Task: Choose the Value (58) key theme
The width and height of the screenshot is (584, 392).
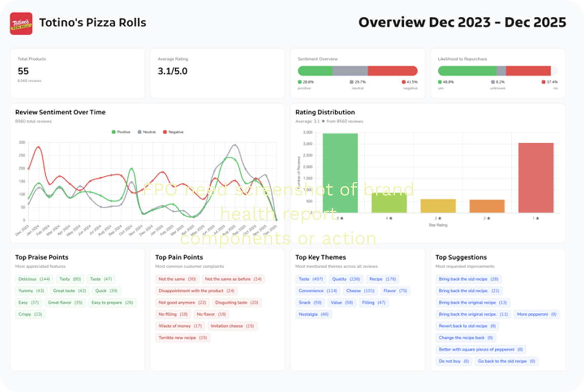Action: [x=342, y=303]
